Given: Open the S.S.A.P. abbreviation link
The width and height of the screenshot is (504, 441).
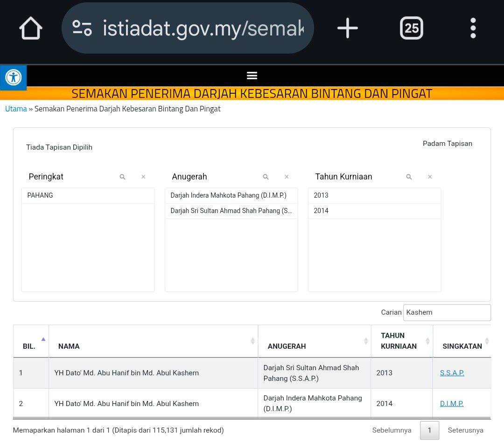Looking at the screenshot, I should point(452,373).
